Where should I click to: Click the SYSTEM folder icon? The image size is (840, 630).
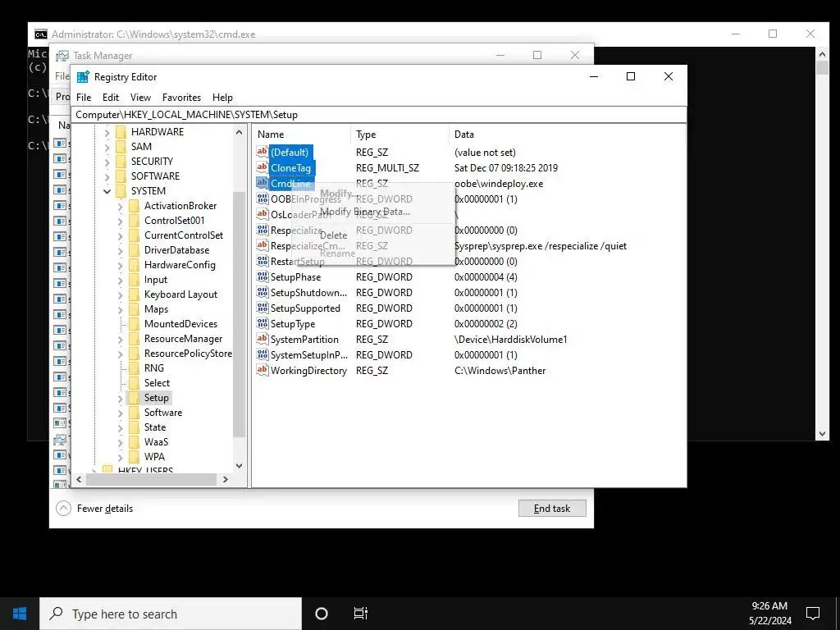(x=121, y=191)
